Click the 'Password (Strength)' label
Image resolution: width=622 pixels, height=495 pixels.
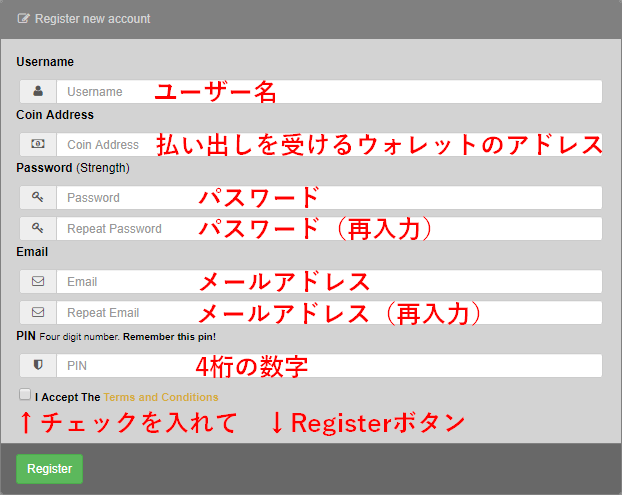[x=73, y=168]
